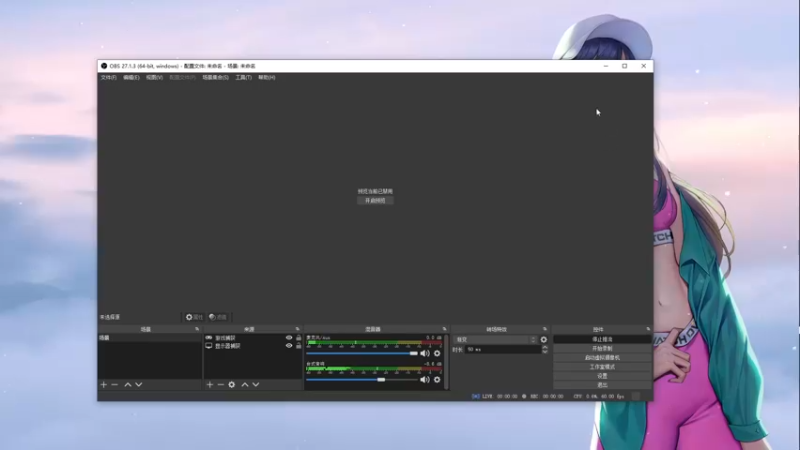Click the transition duration input field
Screen dimensions: 800x450
pos(503,350)
